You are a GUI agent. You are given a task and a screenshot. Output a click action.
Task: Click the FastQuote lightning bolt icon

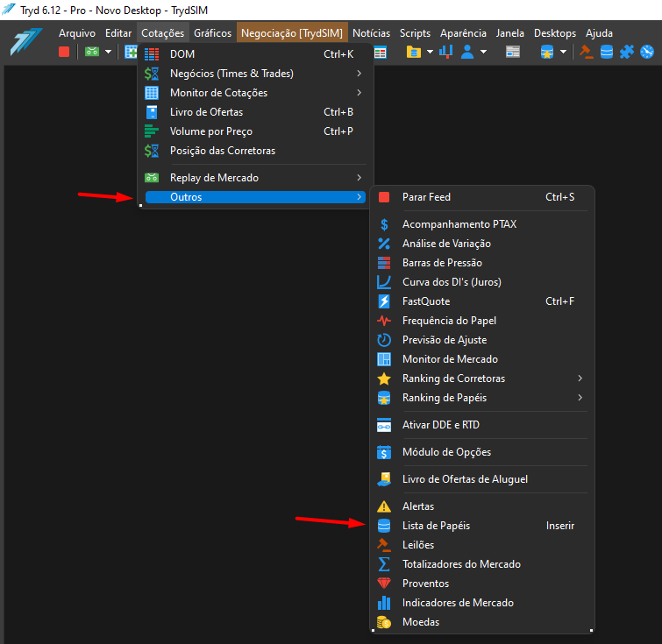pyautogui.click(x=384, y=301)
